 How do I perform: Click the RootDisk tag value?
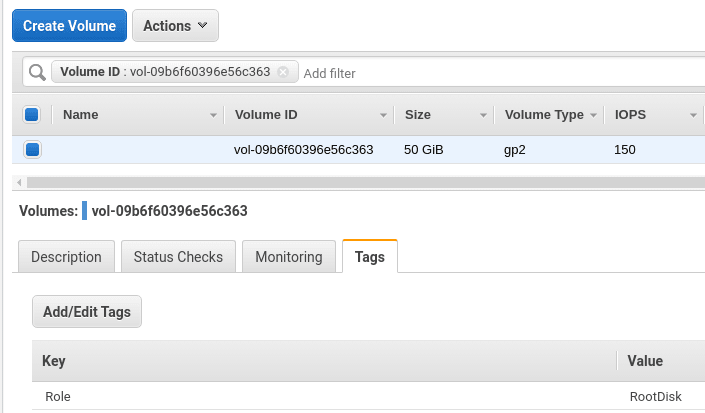coord(656,396)
